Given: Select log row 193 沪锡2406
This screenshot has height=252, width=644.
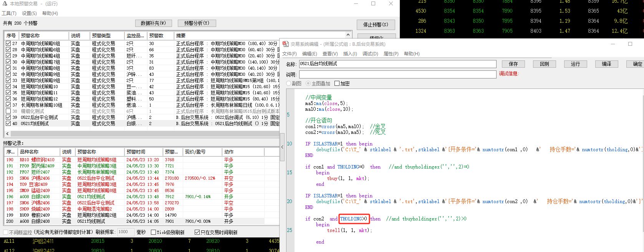Looking at the screenshot, I should click(x=142, y=178).
